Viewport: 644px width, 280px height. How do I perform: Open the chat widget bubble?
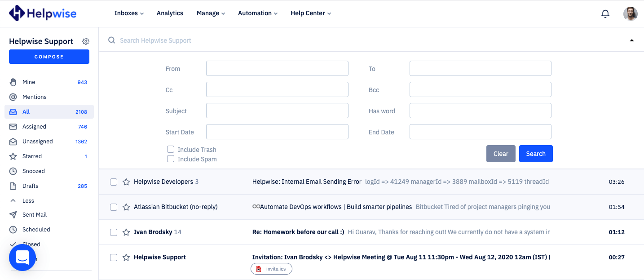(x=22, y=258)
